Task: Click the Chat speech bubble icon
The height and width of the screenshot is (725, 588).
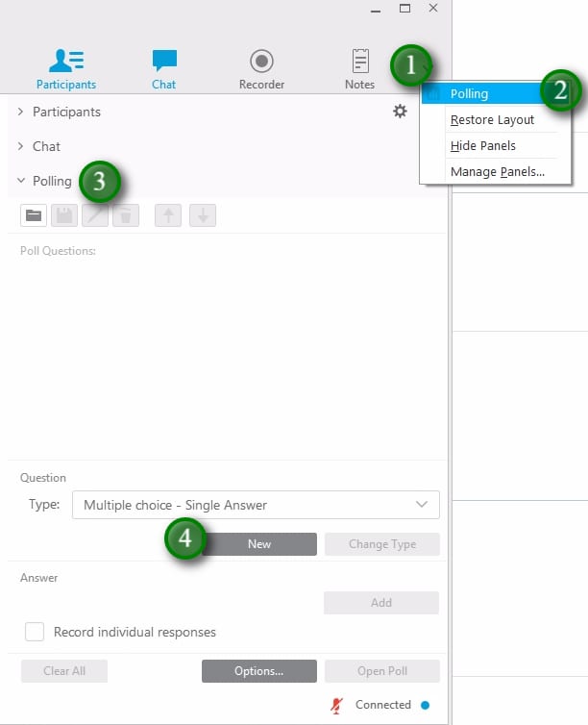Action: 164,61
